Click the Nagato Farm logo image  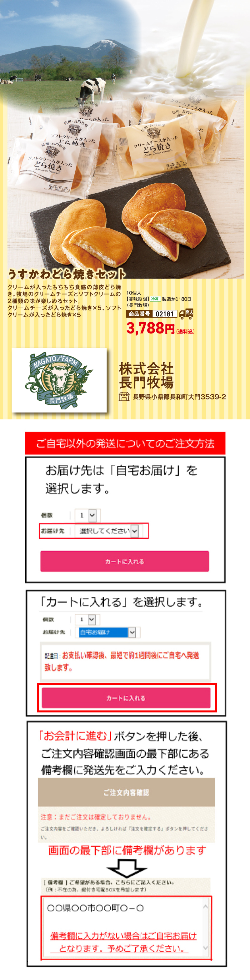[x=59, y=380]
